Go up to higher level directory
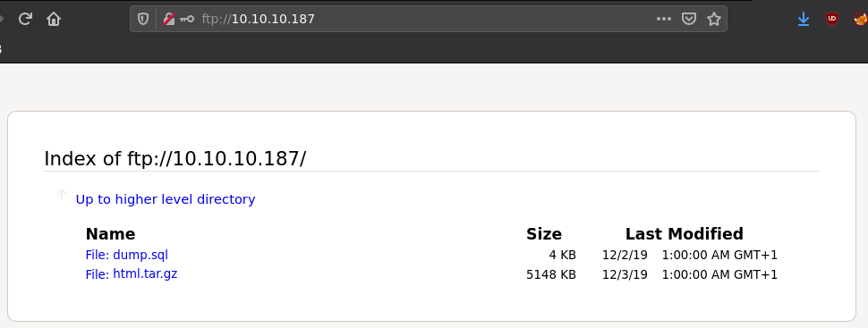This screenshot has width=868, height=328. 166,199
